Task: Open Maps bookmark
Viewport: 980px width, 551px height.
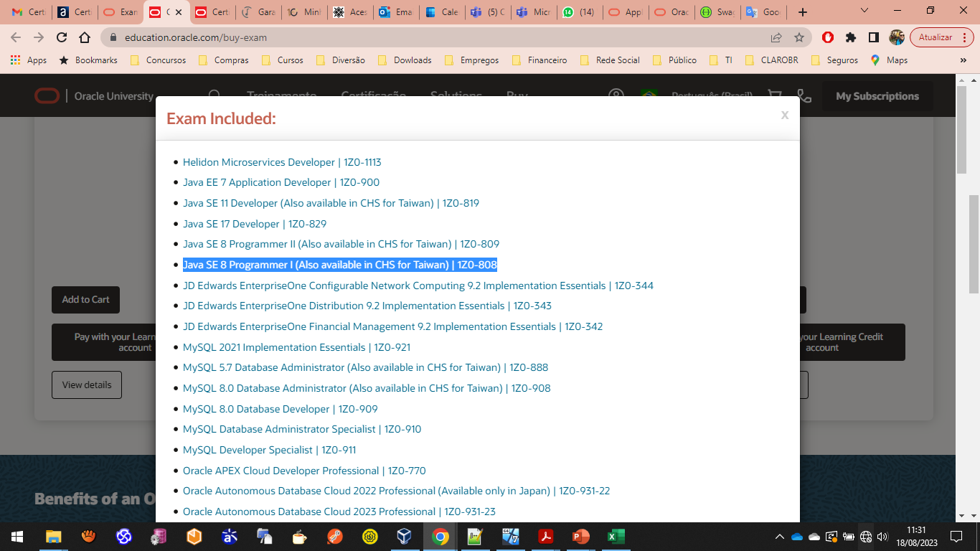Action: pos(890,60)
